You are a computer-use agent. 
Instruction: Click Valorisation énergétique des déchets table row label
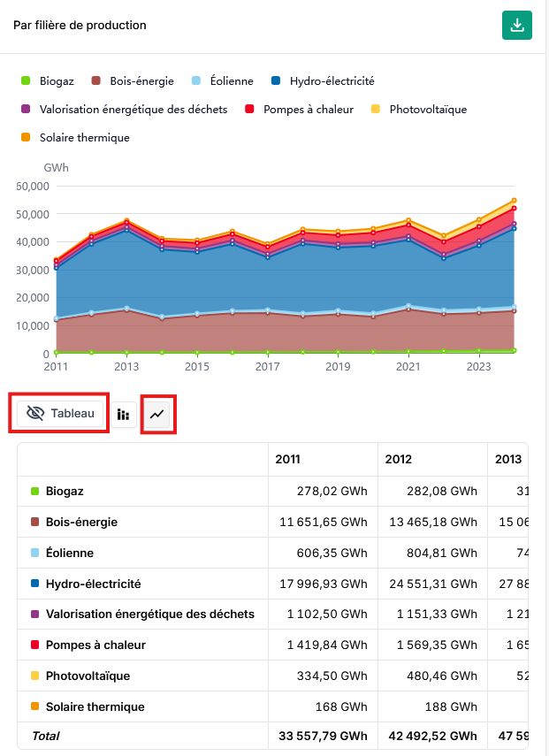tap(150, 615)
